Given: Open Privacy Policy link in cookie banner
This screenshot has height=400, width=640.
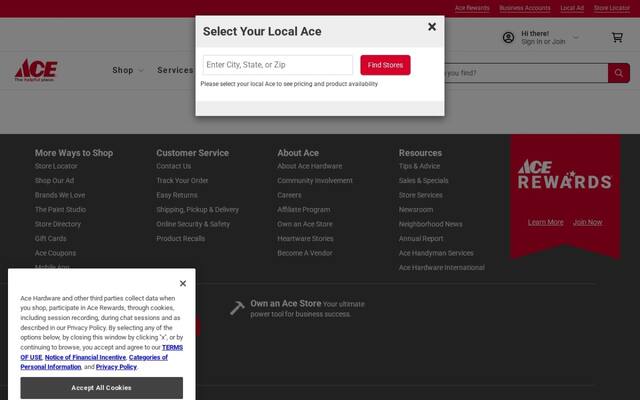Looking at the screenshot, I should [x=116, y=367].
